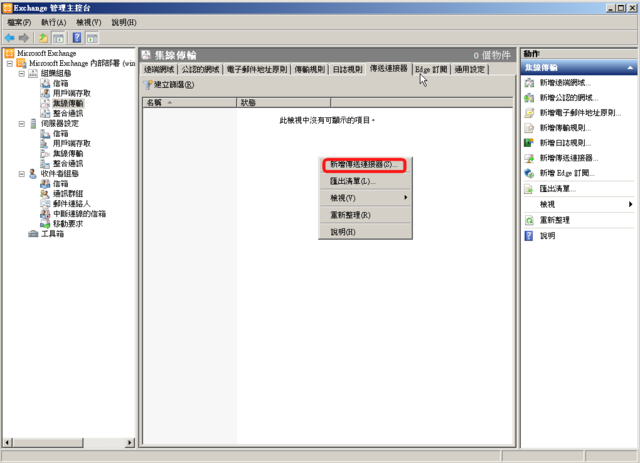Switch to the 遠端網域 tab

(x=159, y=69)
